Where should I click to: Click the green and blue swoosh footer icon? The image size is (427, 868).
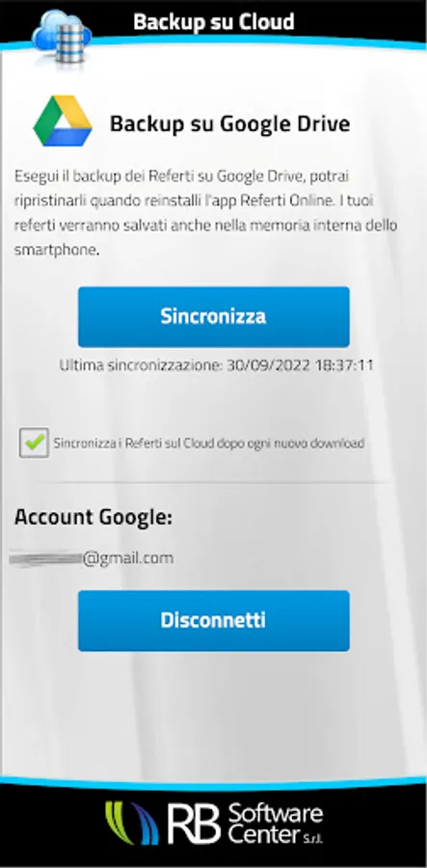tap(132, 824)
